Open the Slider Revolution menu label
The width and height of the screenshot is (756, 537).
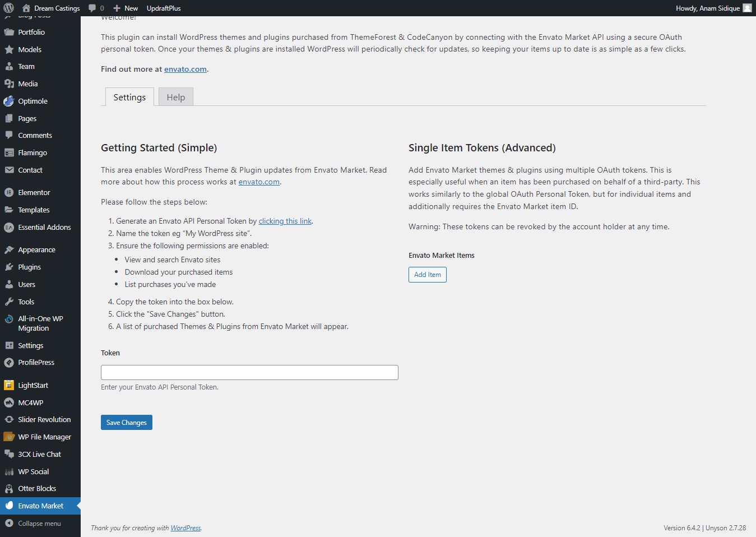[x=44, y=419]
